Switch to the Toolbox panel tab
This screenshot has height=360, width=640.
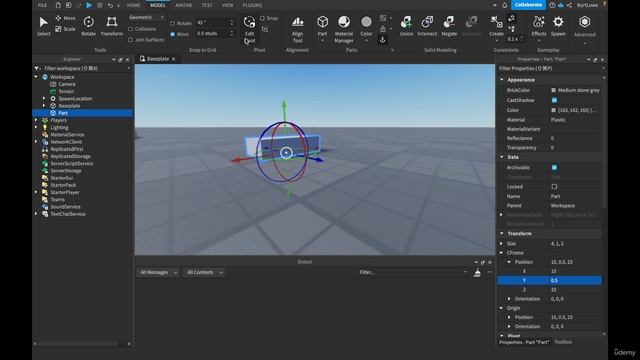tap(563, 342)
